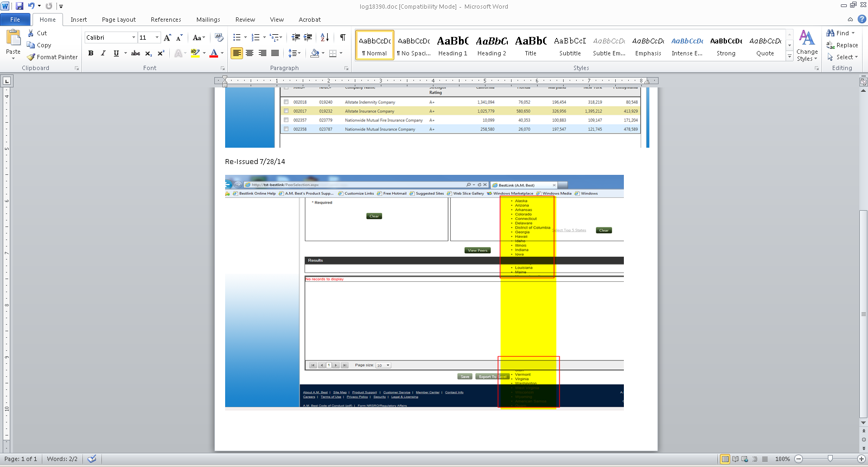Open the Text Effects glowing A button
Screen dimensions: 868x467
tap(178, 53)
